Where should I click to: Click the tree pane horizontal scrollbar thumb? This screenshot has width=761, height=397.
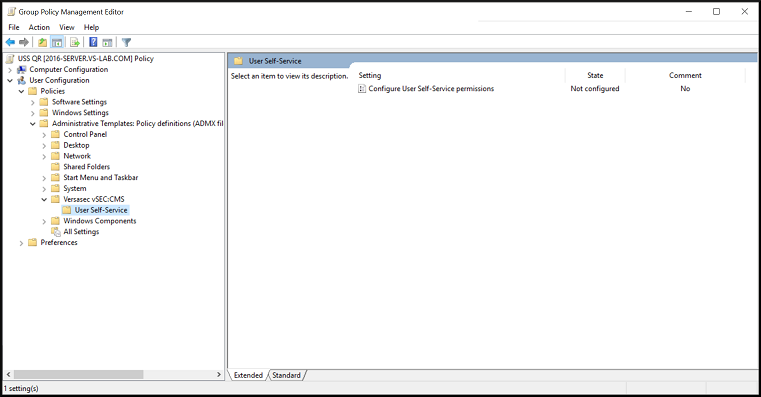pyautogui.click(x=78, y=375)
